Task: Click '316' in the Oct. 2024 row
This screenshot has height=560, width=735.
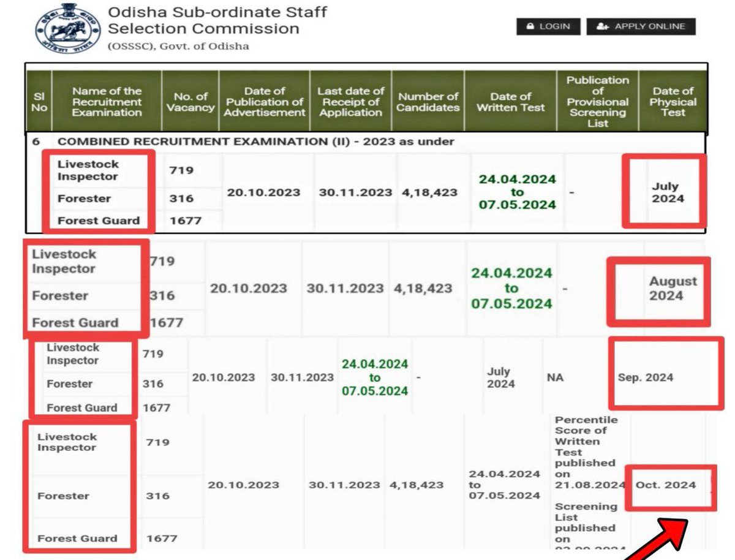Action: pyautogui.click(x=157, y=496)
